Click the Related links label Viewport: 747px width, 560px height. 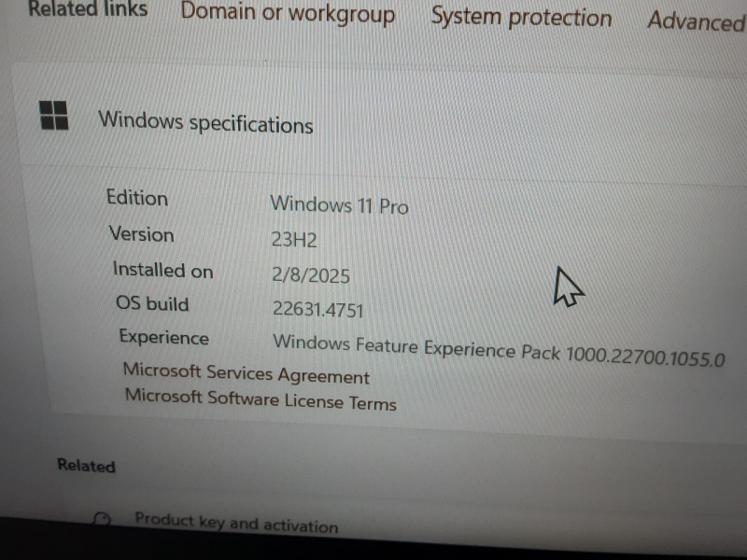[x=88, y=8]
